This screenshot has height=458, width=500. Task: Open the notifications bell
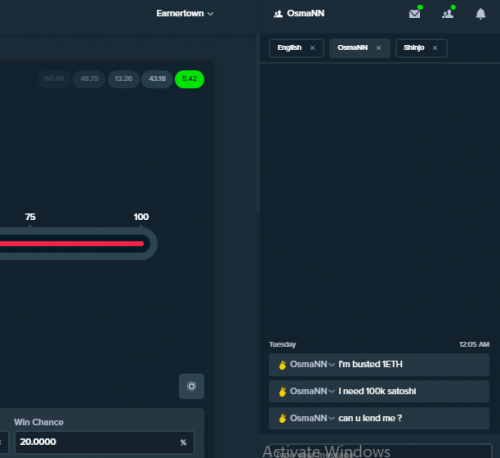coord(480,14)
